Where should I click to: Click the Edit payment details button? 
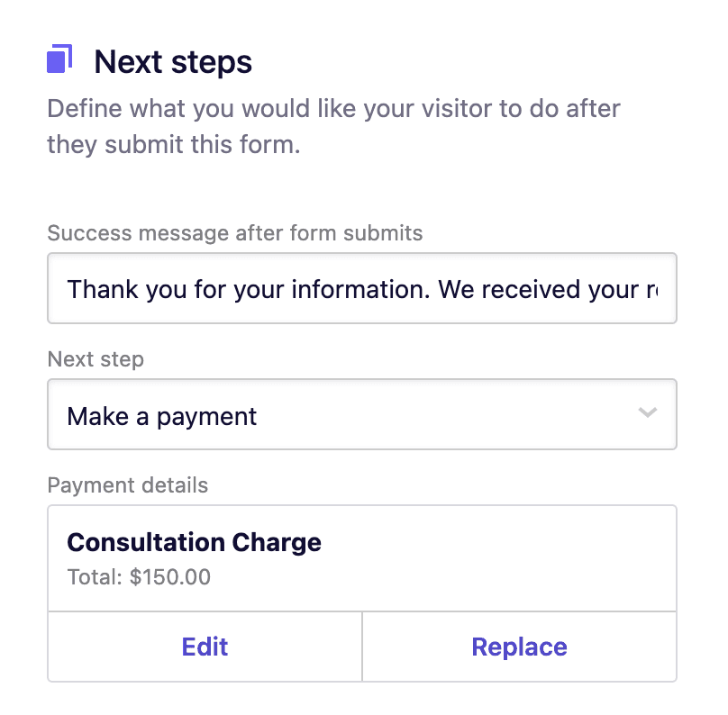(x=205, y=647)
